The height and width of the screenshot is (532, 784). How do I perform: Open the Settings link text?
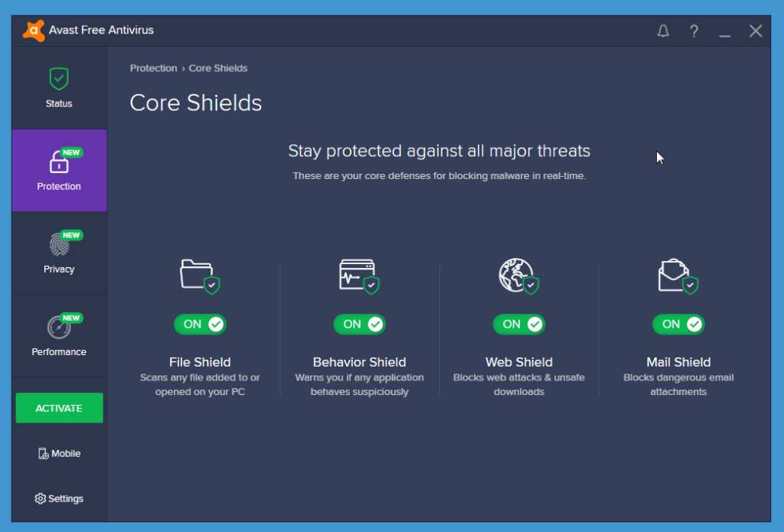[66, 498]
